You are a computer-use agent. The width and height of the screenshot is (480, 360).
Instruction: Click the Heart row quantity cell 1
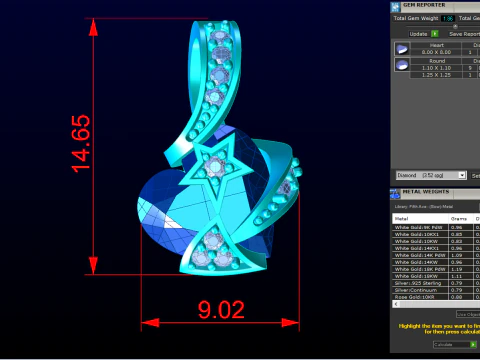470,52
